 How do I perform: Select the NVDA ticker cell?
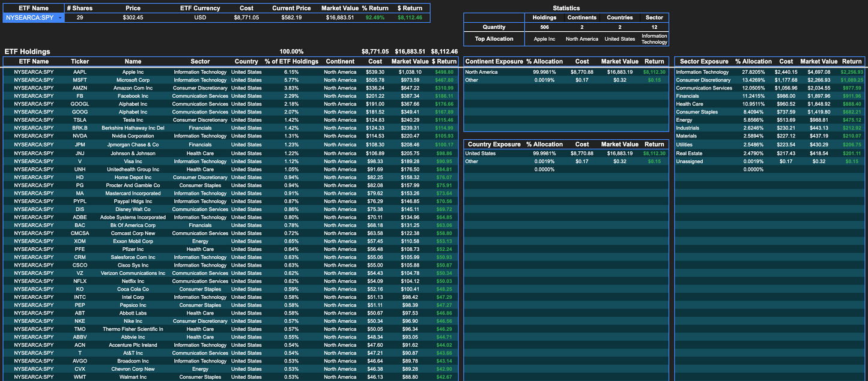point(80,136)
